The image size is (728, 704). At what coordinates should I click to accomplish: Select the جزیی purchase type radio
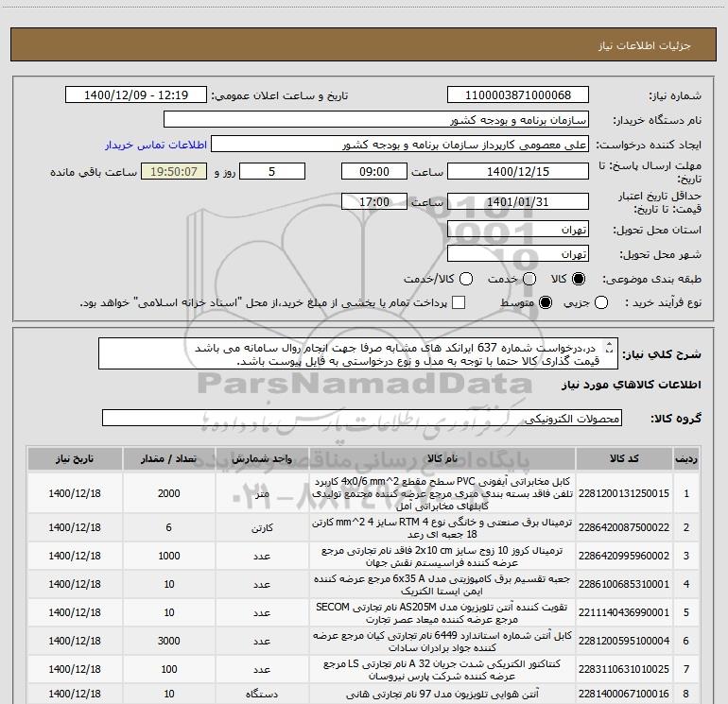[x=601, y=303]
